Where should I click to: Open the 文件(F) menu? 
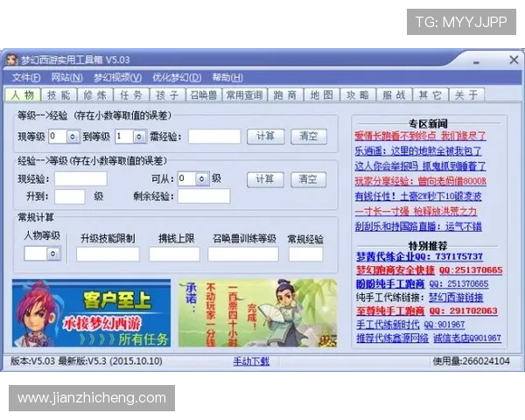tap(26, 78)
